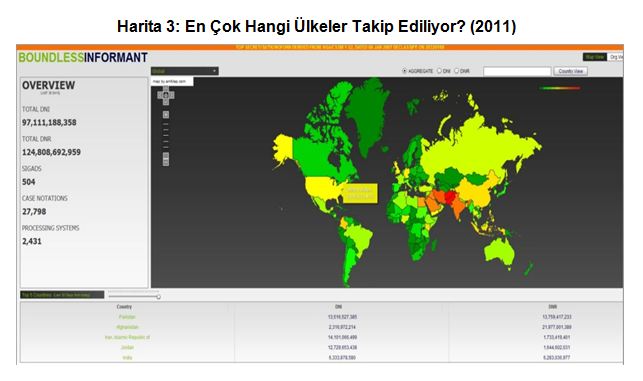Click the map zoom-in button
Image resolution: width=643 pixels, height=381 pixels.
pos(166,114)
